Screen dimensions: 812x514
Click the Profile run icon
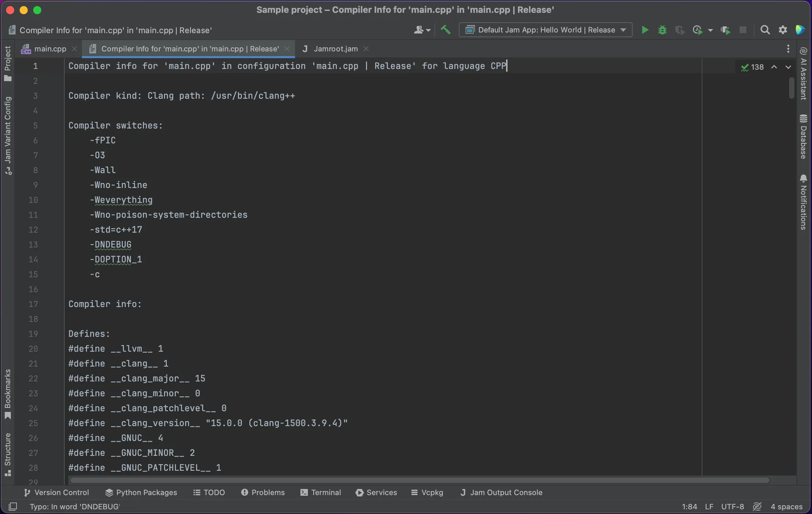point(697,30)
